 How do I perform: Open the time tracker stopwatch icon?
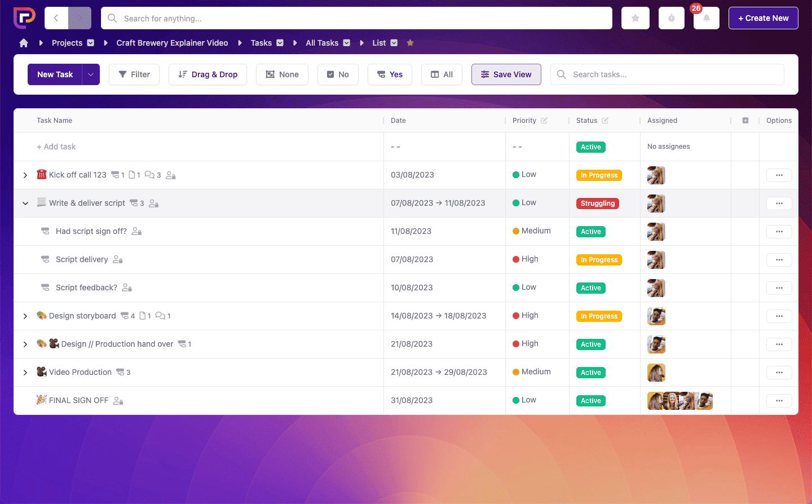[670, 18]
